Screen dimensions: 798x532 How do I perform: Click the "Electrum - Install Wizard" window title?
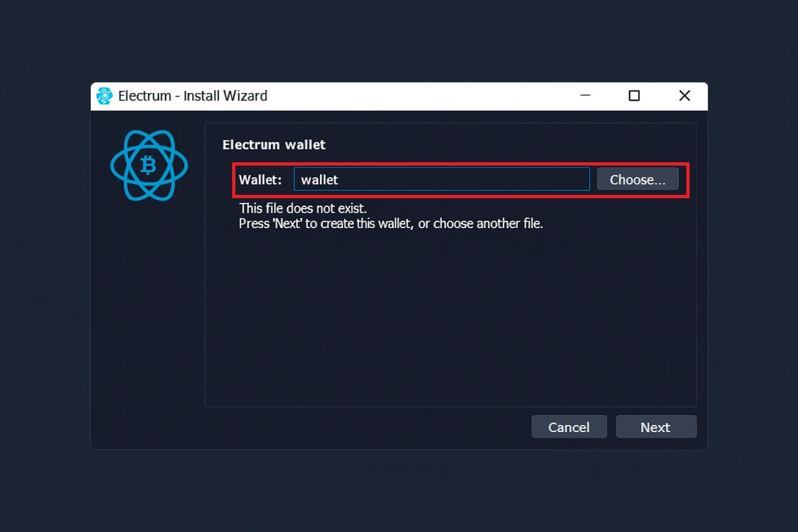(193, 96)
